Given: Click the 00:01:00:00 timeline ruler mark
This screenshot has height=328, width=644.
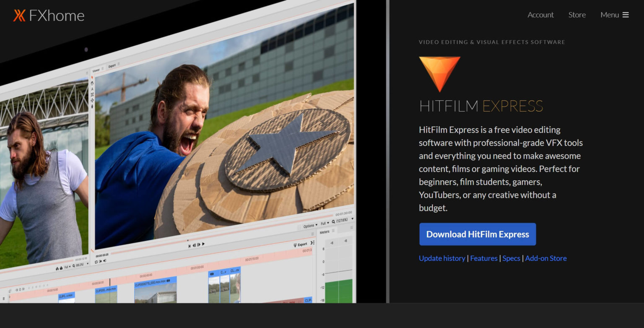Looking at the screenshot, I should (x=197, y=268).
